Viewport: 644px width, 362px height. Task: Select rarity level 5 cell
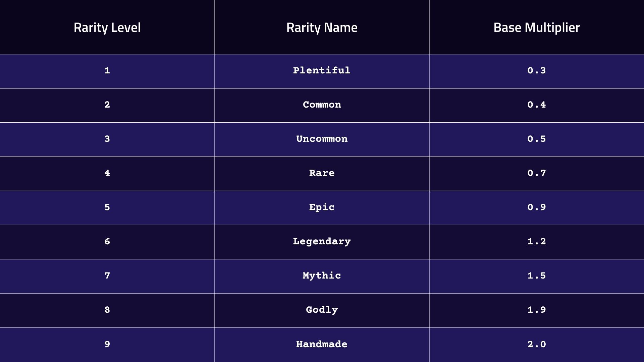(x=107, y=207)
